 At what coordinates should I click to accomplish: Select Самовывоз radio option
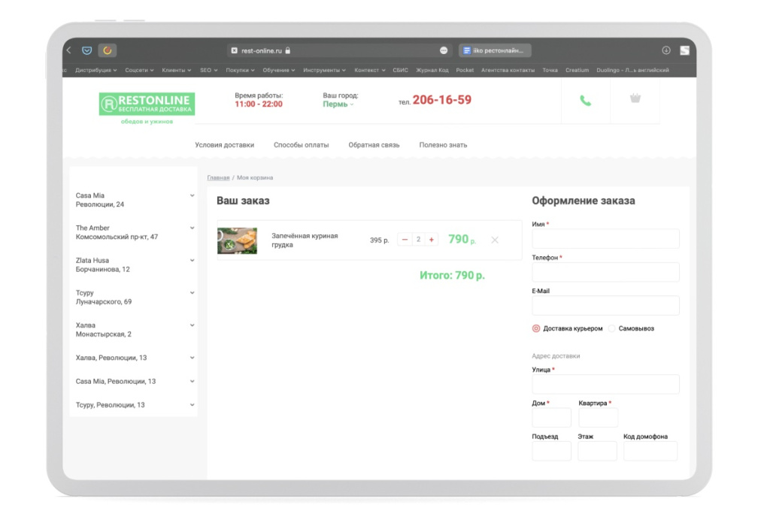(x=611, y=328)
